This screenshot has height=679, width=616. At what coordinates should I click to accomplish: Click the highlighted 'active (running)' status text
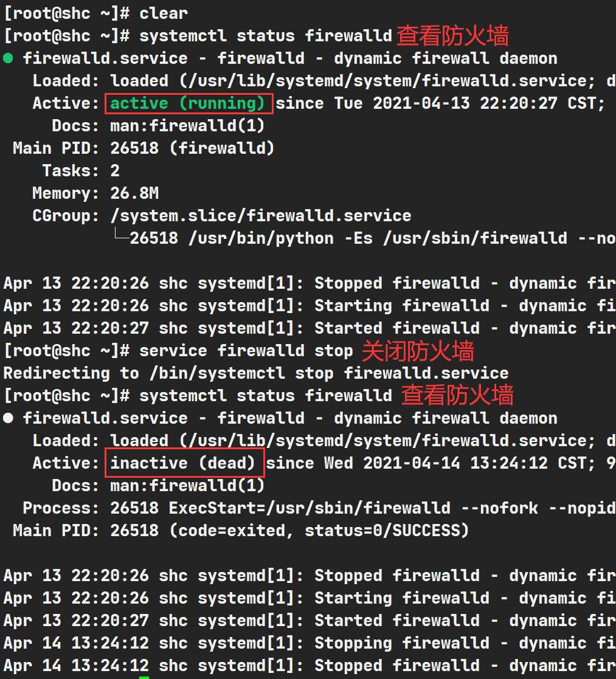point(187,103)
